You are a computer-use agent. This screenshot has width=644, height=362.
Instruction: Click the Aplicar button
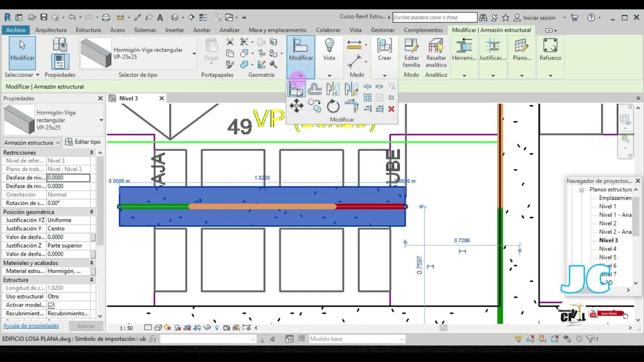tap(86, 326)
